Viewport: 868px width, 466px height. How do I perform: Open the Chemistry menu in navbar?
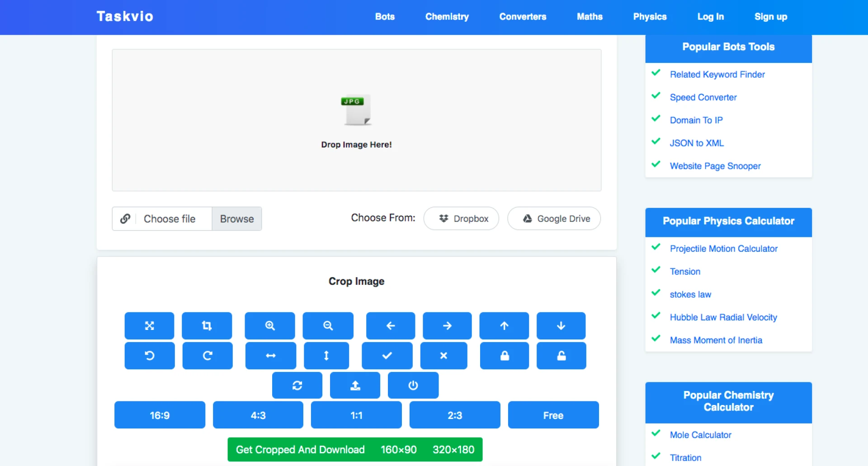coord(447,17)
